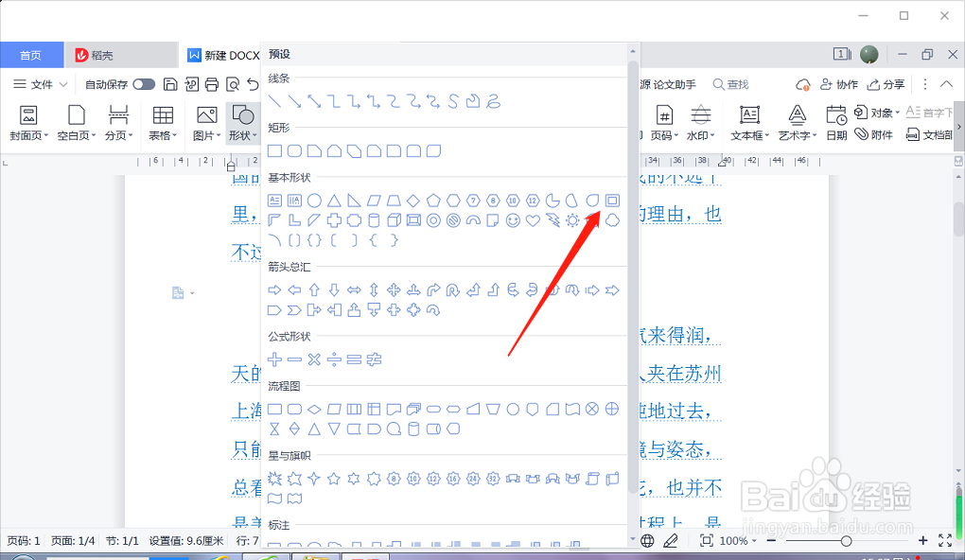Open the 艺术字 WordArt dropdown

pos(797,136)
